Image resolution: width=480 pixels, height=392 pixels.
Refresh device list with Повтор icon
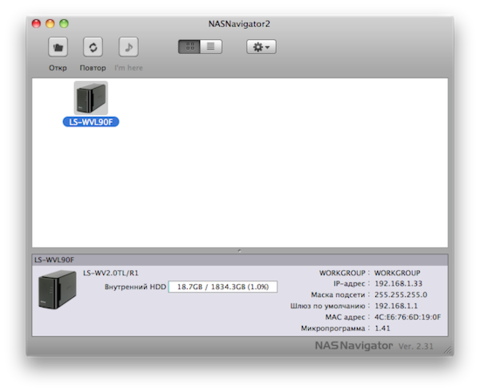(93, 47)
